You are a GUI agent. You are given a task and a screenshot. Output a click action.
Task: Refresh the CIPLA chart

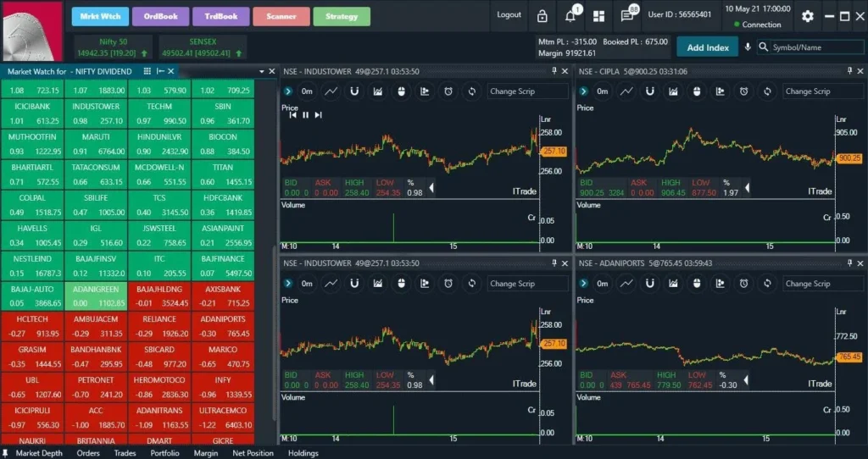click(x=767, y=91)
